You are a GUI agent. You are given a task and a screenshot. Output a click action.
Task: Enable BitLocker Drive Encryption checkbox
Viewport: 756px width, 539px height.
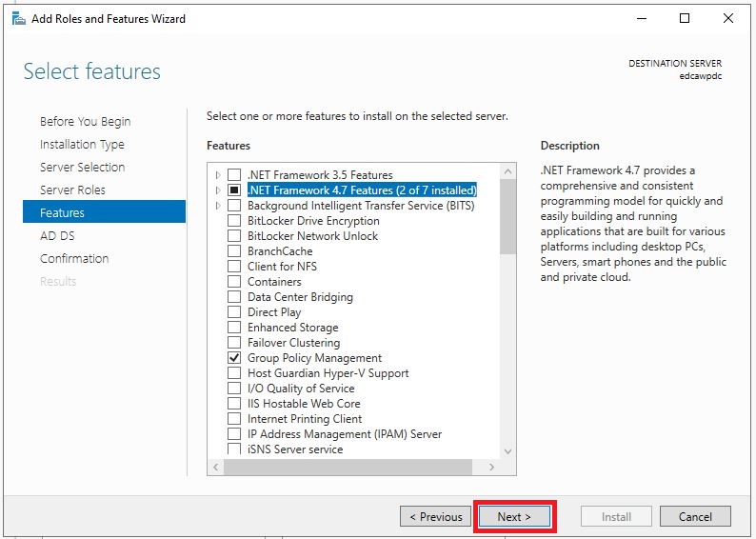(x=234, y=221)
